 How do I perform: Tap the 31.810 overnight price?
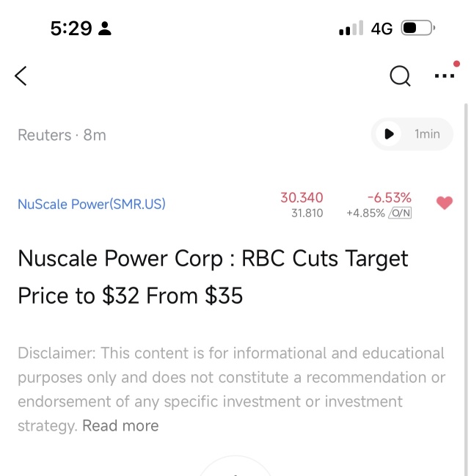pyautogui.click(x=307, y=213)
